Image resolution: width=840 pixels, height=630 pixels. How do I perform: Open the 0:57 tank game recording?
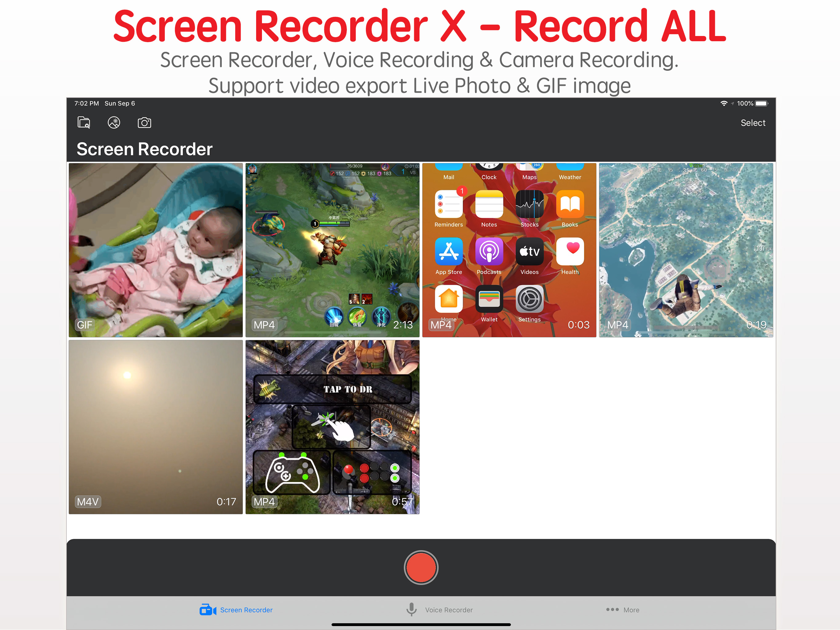tap(332, 427)
